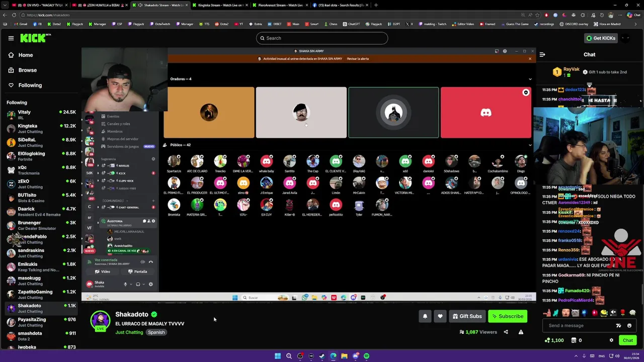The image size is (644, 362).
Task: Open Home in Kick sidebar
Action: point(26,55)
